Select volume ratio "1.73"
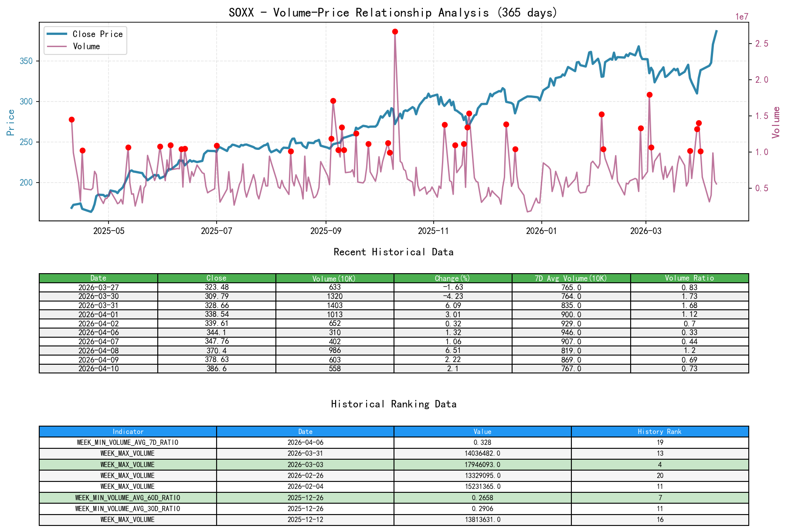The height and width of the screenshot is (532, 788). pos(689,296)
